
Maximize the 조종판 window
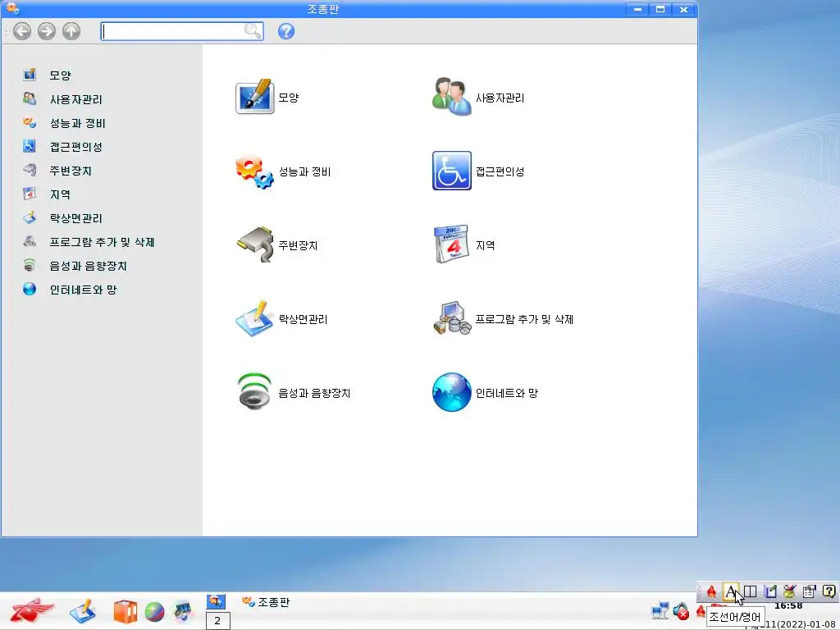[x=660, y=9]
